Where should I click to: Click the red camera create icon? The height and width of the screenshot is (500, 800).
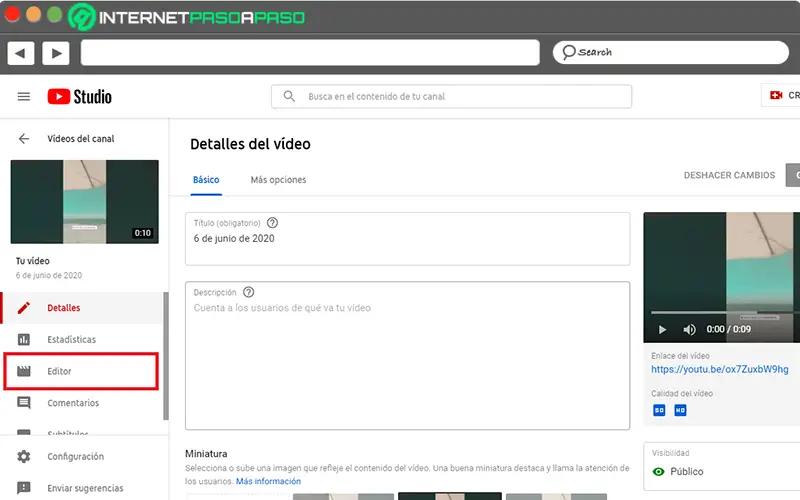tap(776, 95)
